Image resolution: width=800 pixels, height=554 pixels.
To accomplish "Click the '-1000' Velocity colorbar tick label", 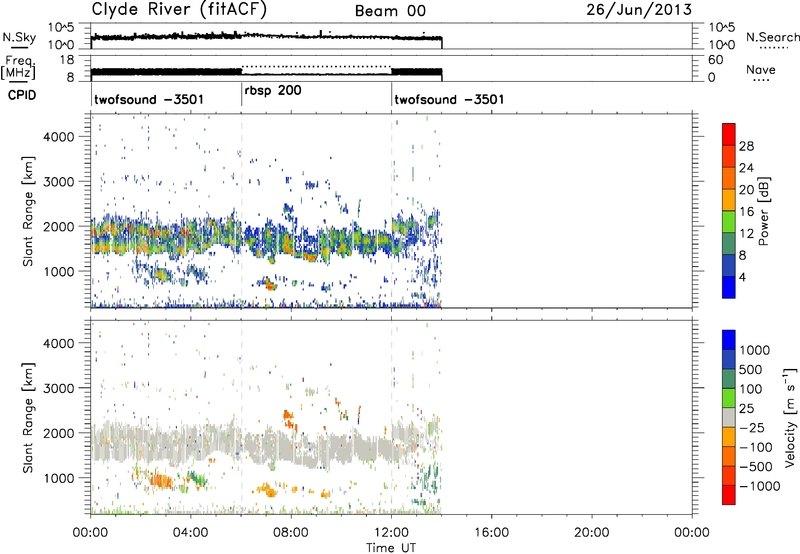I will click(760, 486).
